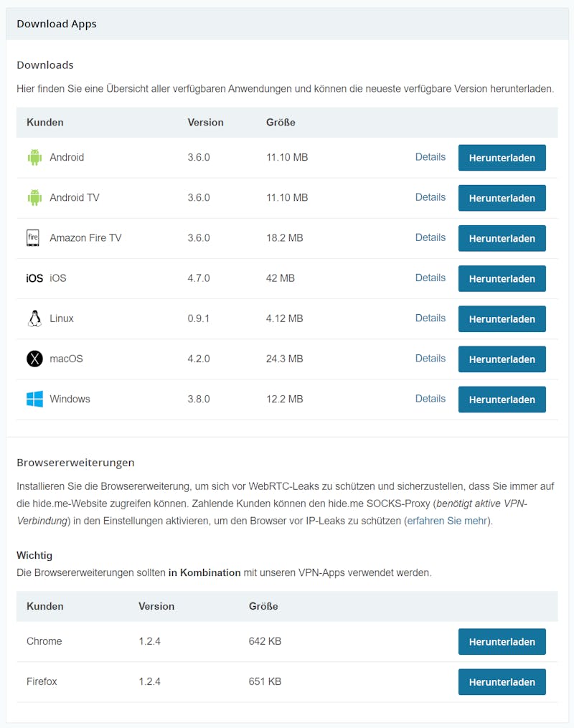This screenshot has width=574, height=728.
Task: Open Details for Amazon Fire TV
Action: point(430,237)
